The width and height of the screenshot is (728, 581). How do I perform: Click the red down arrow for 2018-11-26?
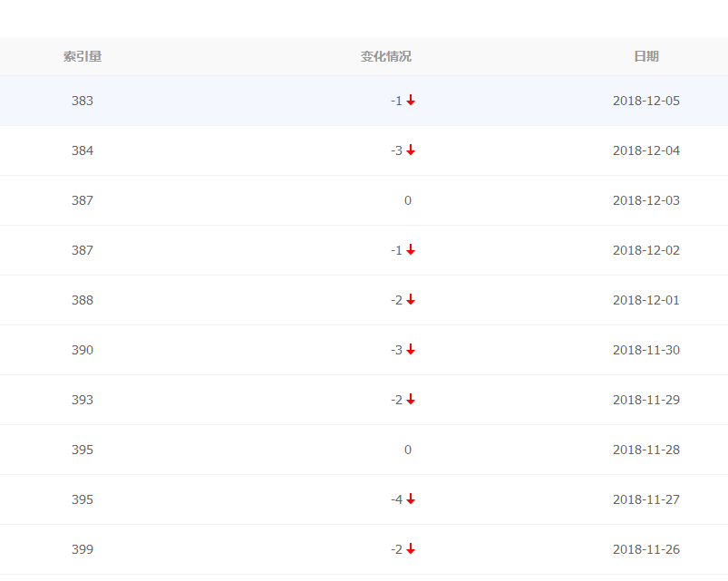coord(411,549)
